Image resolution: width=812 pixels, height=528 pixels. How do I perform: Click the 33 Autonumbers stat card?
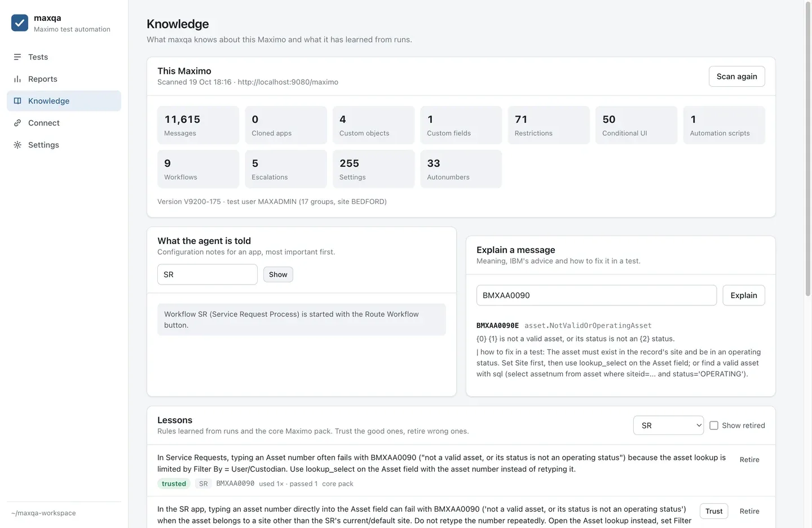tap(461, 169)
